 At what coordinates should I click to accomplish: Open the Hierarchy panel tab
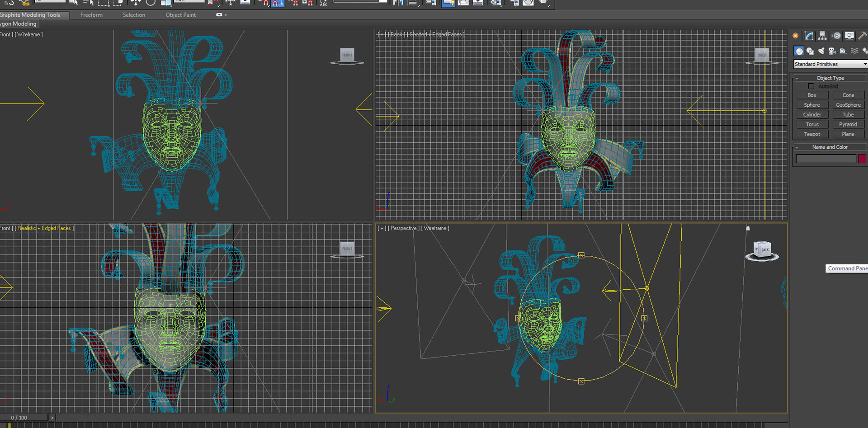[822, 36]
